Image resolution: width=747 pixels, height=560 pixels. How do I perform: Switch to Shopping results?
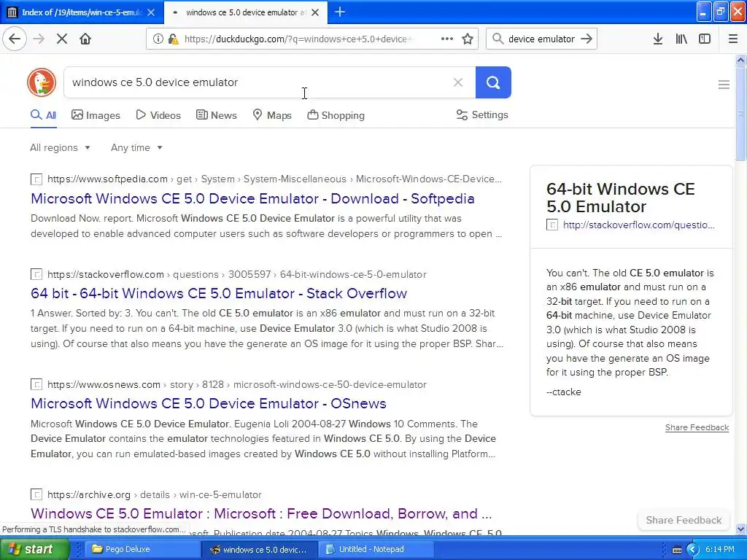point(336,115)
